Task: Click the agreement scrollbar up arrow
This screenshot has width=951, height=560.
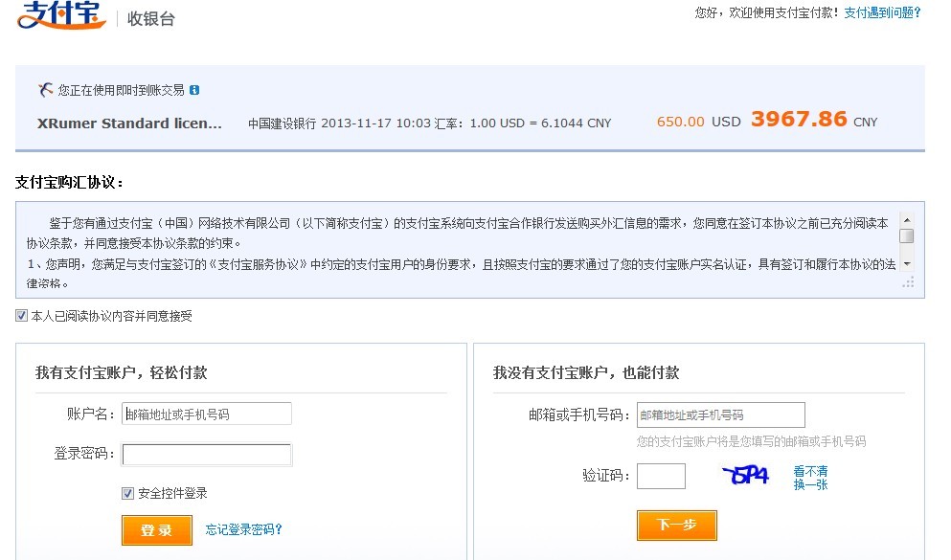Action: click(x=907, y=220)
